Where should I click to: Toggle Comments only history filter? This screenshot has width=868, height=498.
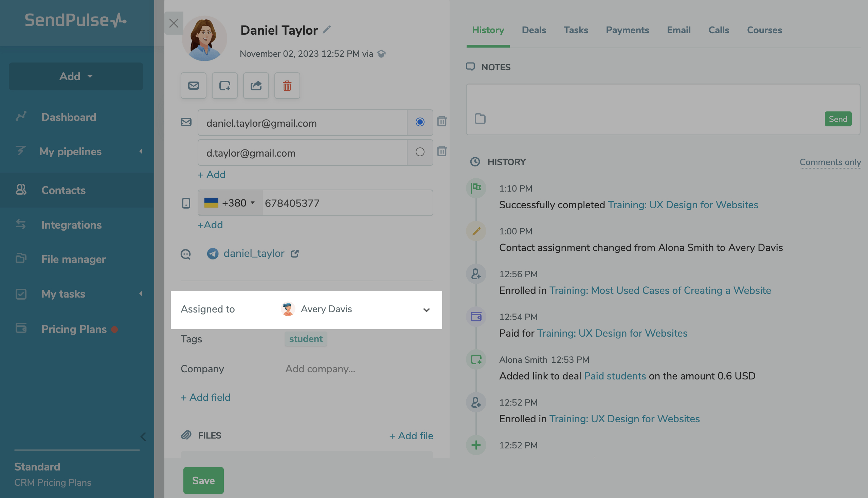tap(830, 162)
